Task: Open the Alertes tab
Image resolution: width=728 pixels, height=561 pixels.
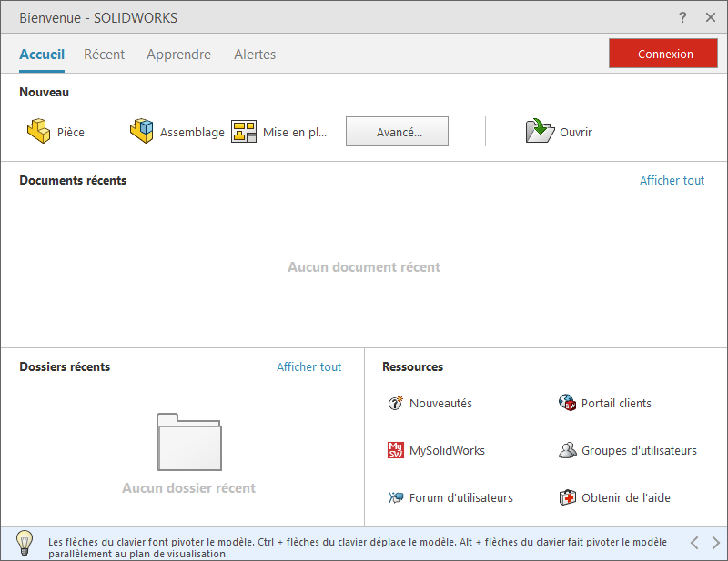Action: pos(255,55)
